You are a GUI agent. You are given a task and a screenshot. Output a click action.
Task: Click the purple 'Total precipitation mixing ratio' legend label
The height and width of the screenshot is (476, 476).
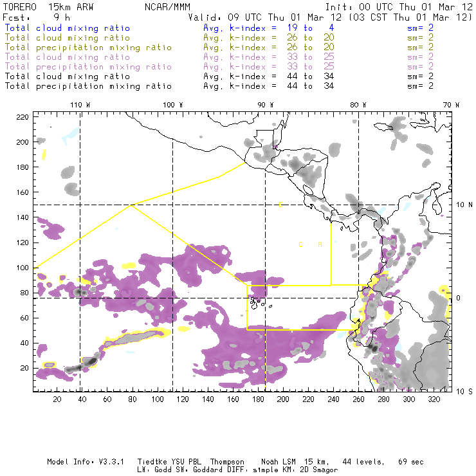(88, 67)
